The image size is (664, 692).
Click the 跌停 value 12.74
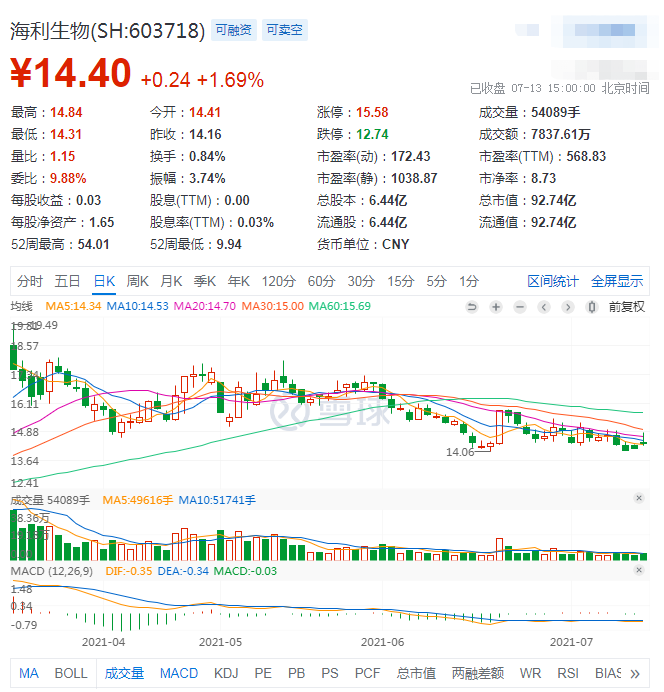point(372,135)
